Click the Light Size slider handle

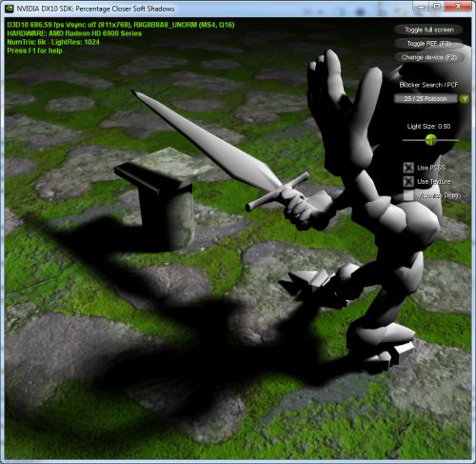point(431,140)
